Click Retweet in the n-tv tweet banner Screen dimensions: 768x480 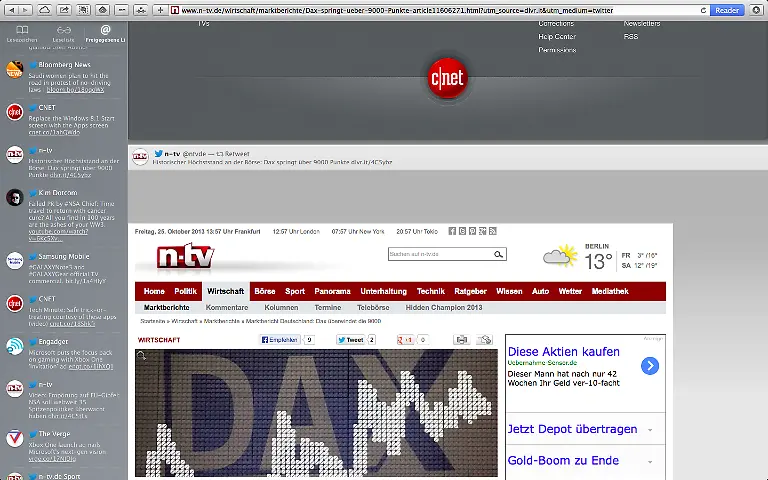point(233,154)
